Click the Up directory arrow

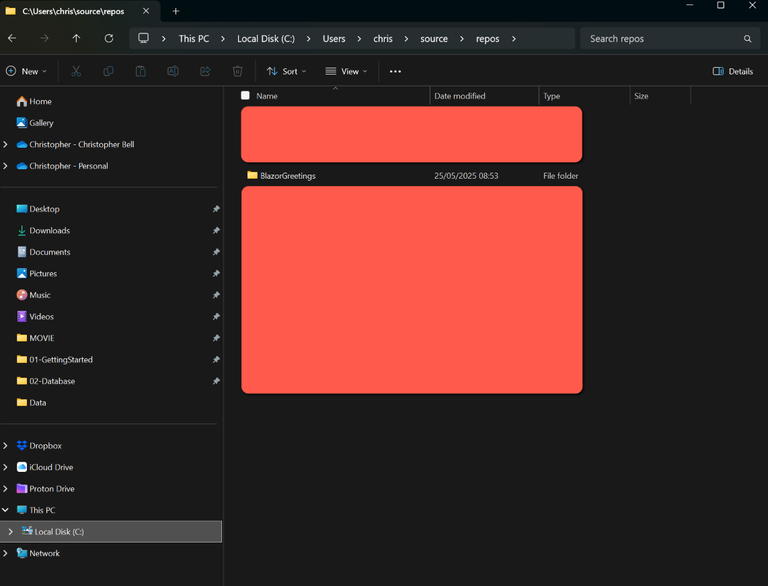point(76,38)
